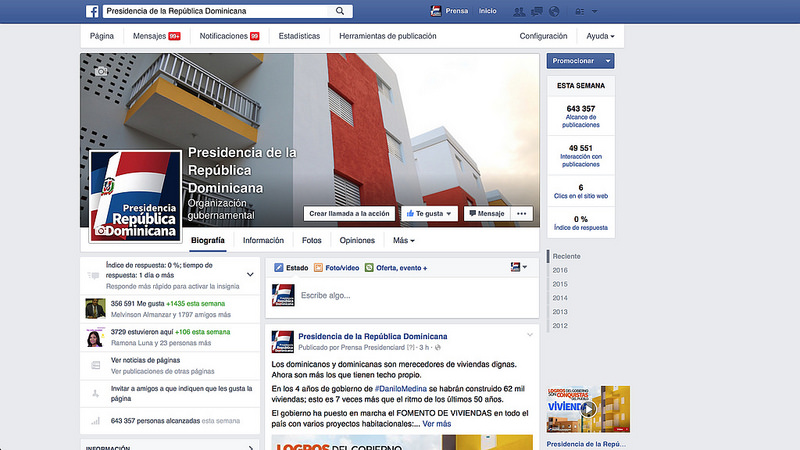Open the Te gusta dropdown

tap(429, 214)
